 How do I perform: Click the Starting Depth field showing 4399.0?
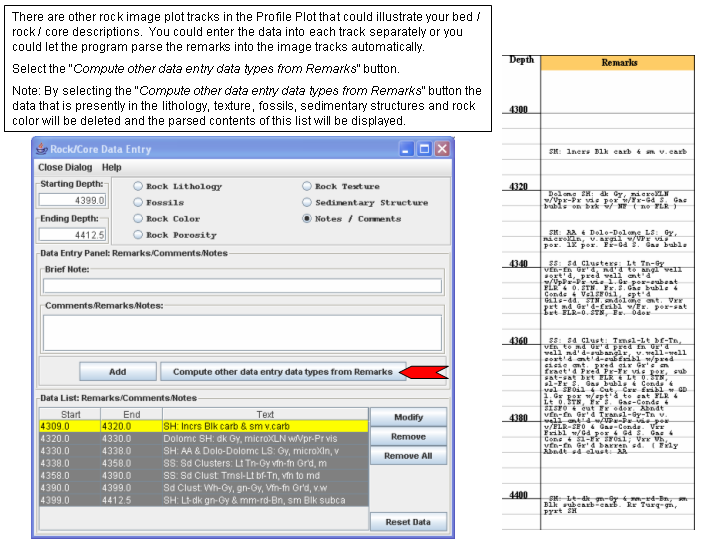click(x=72, y=200)
